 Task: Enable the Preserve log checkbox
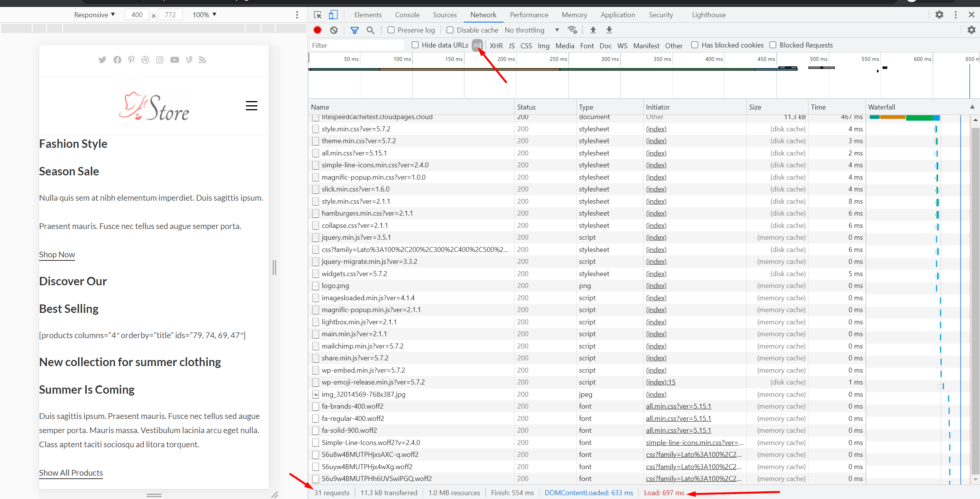[392, 30]
